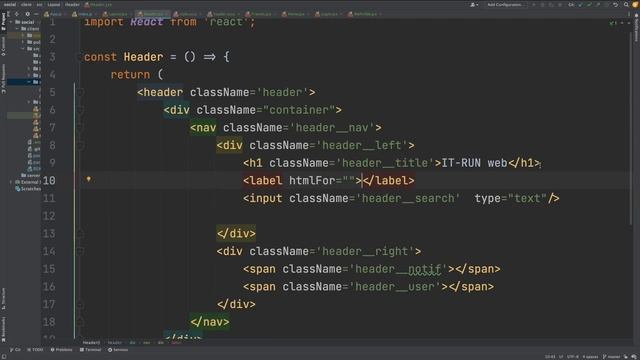This screenshot has width=640, height=360.
Task: Click 'social' in top navigation breadcrumb
Action: (10, 5)
